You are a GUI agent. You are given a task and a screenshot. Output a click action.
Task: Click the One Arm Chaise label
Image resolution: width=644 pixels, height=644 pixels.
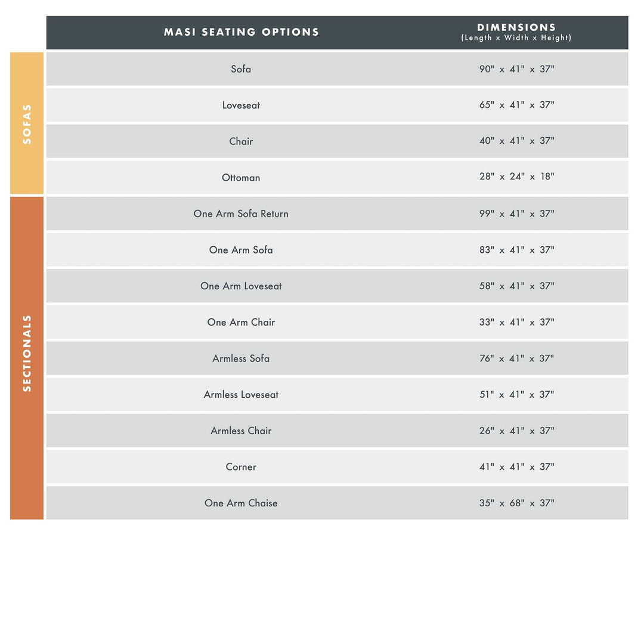tap(241, 503)
